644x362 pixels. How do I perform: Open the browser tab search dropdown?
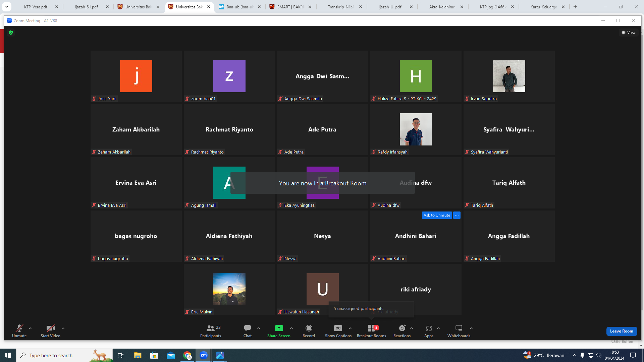point(6,7)
